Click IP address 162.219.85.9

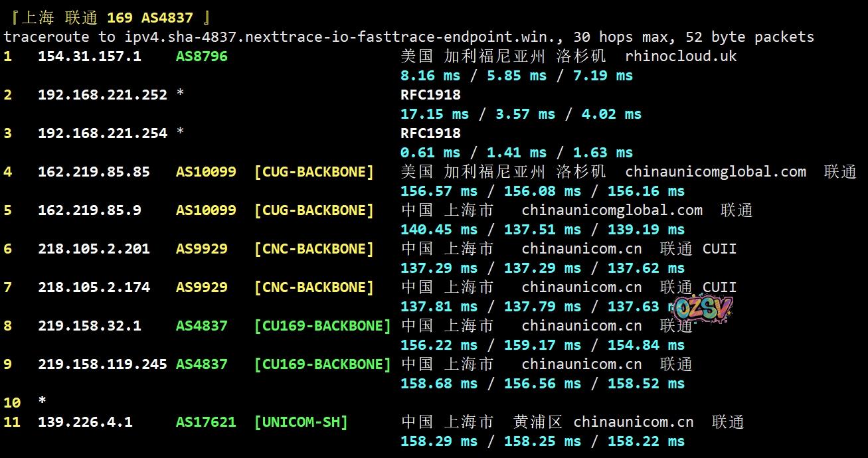point(90,210)
